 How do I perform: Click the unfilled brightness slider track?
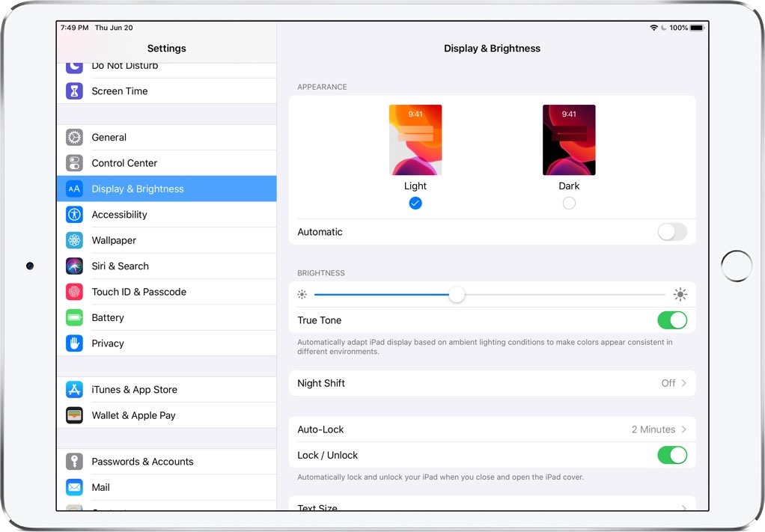(x=565, y=295)
